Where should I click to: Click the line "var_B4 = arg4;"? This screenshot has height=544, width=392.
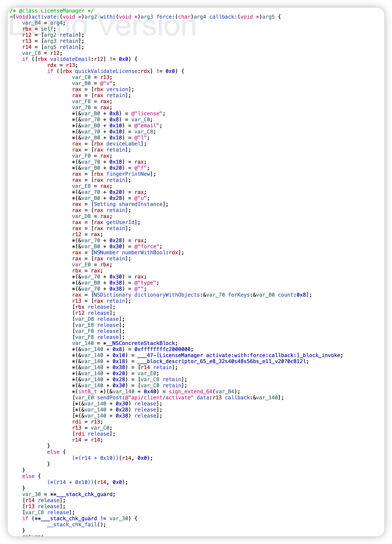click(44, 23)
